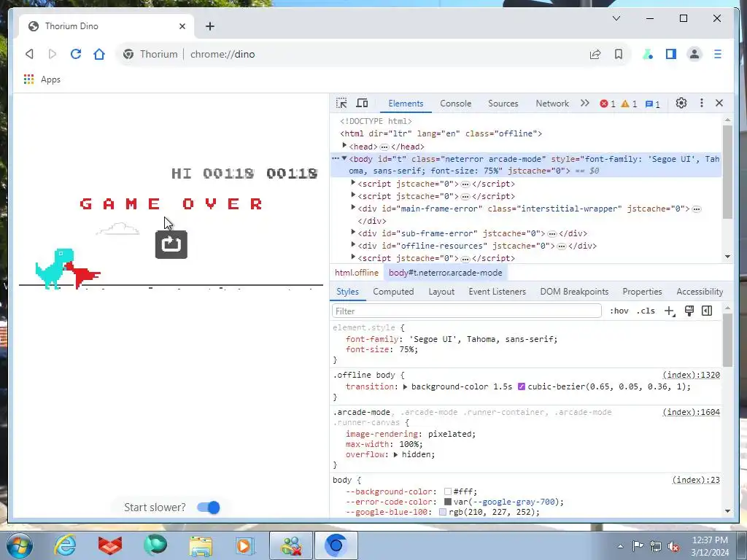Expand the sub-frame-error div
Screen dimensions: 747x560
tap(353, 233)
